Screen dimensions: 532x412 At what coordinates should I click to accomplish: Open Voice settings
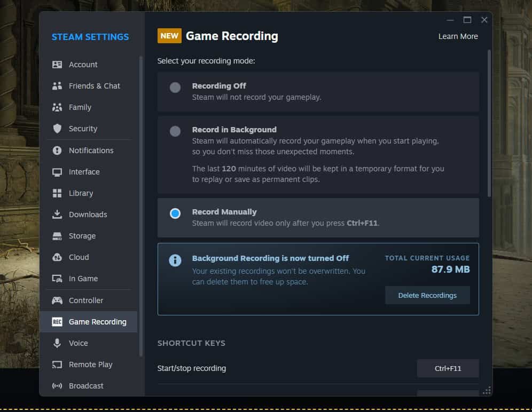pos(89,343)
